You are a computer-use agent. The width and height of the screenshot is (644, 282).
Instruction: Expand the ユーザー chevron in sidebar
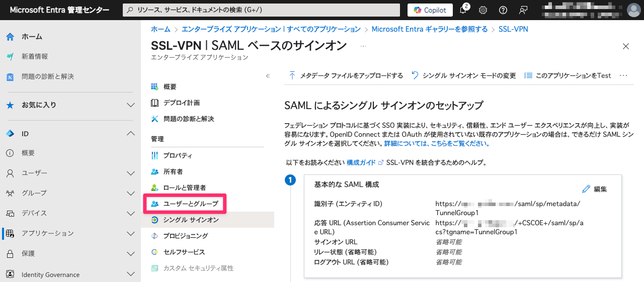point(131,173)
